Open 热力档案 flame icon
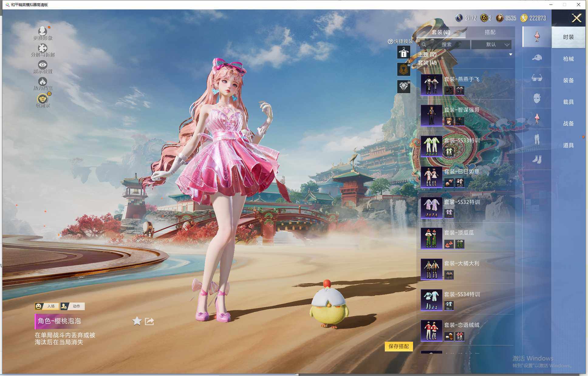Viewport: 588px width, 376px height. pos(43,81)
